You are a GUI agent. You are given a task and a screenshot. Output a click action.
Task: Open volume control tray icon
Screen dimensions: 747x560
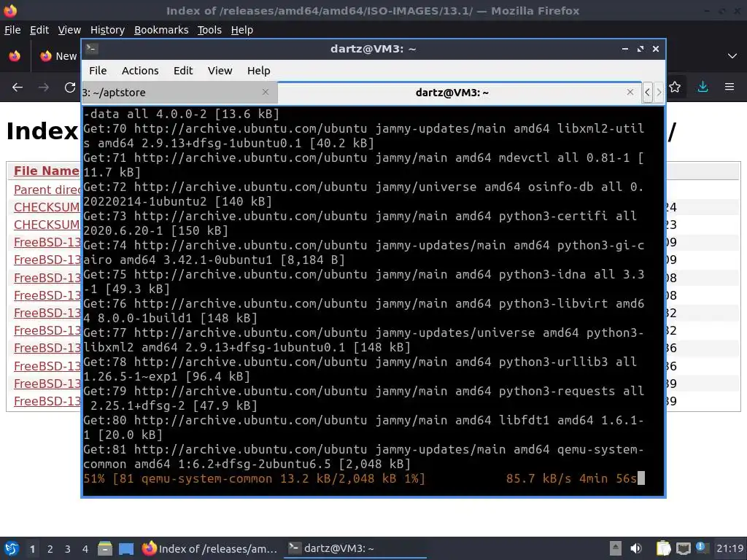pyautogui.click(x=636, y=548)
